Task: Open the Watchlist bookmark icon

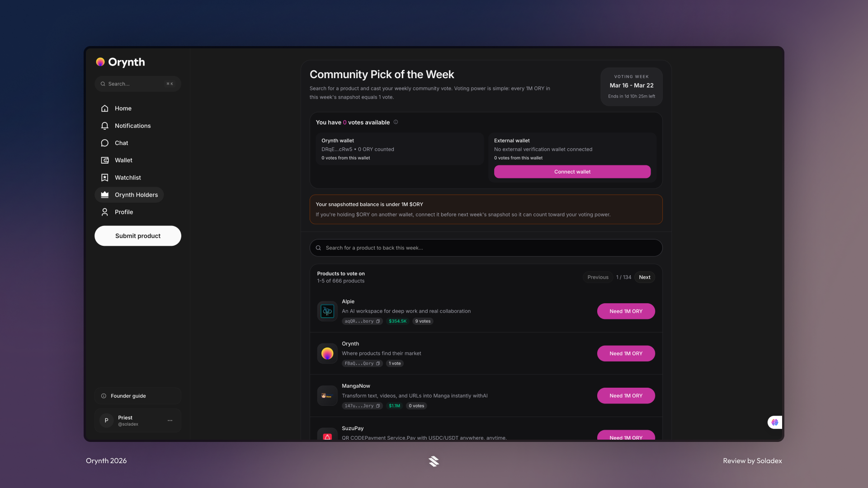Action: click(x=105, y=178)
